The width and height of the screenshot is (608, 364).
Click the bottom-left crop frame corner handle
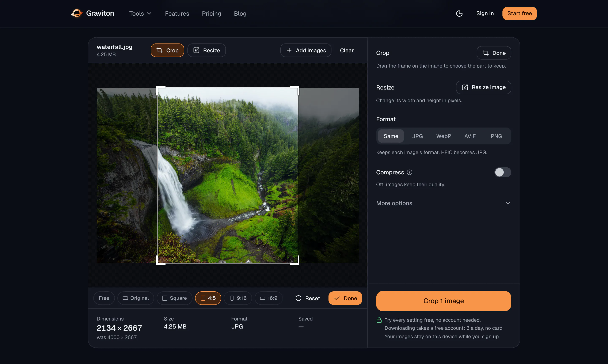(161, 260)
